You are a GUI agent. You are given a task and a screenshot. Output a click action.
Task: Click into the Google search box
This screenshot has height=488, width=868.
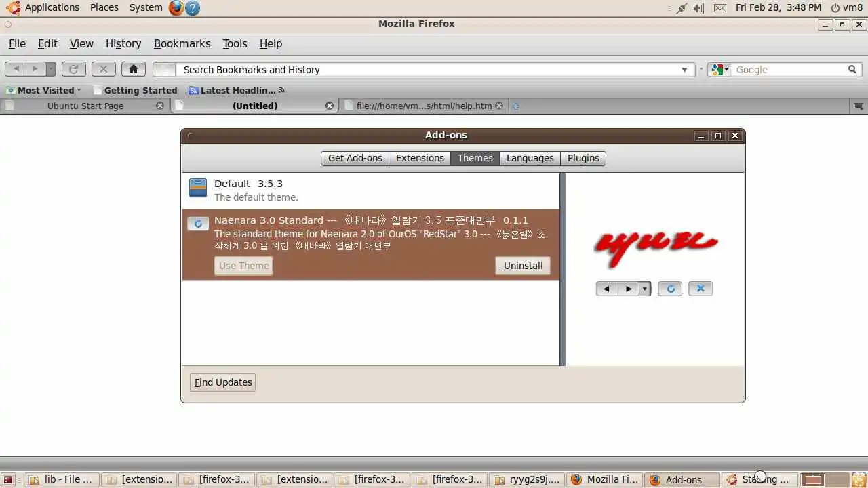(x=787, y=70)
